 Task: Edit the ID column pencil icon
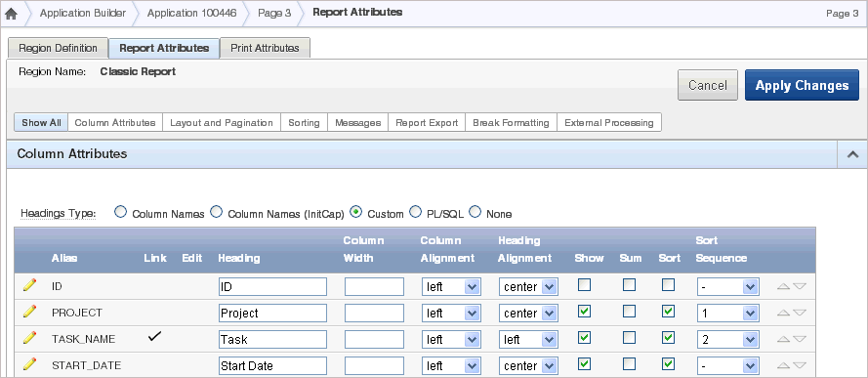click(29, 285)
